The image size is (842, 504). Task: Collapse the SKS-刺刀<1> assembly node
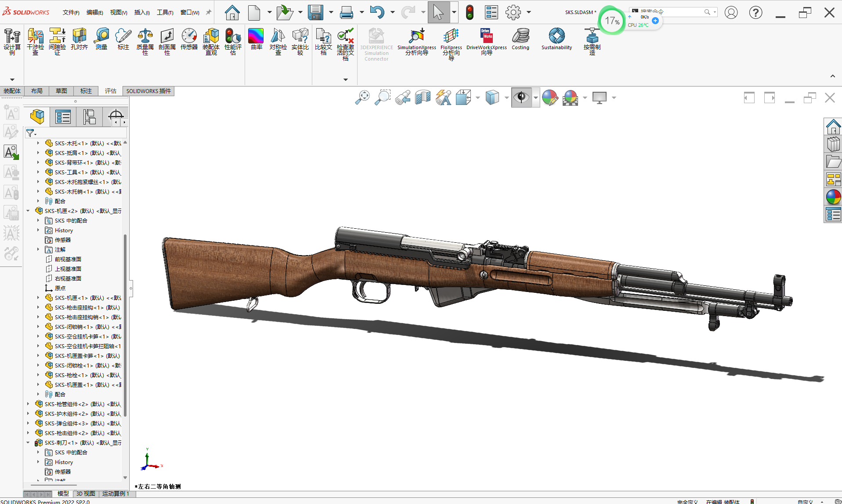pyautogui.click(x=28, y=443)
